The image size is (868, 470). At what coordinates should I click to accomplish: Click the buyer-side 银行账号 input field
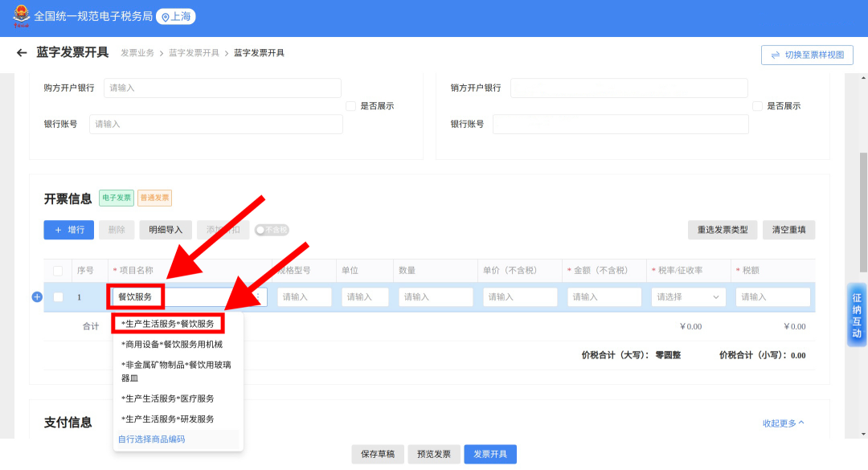click(x=216, y=124)
